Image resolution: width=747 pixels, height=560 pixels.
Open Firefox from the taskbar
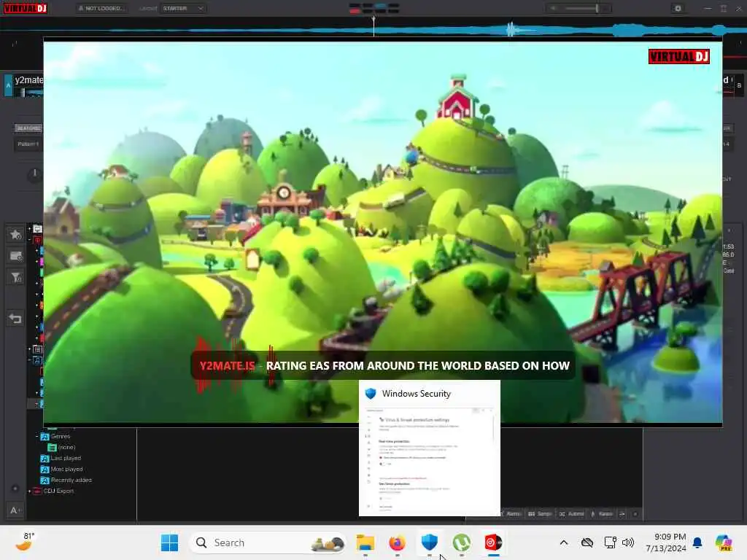pyautogui.click(x=397, y=542)
